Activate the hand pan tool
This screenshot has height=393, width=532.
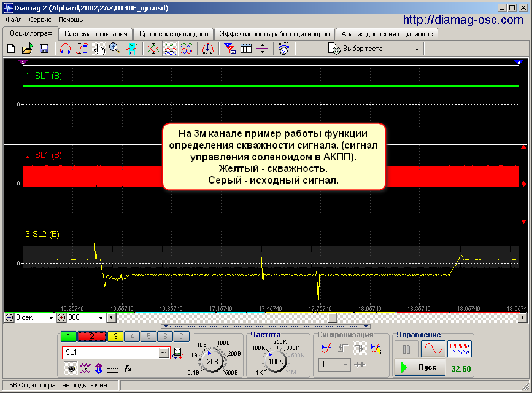tap(99, 49)
